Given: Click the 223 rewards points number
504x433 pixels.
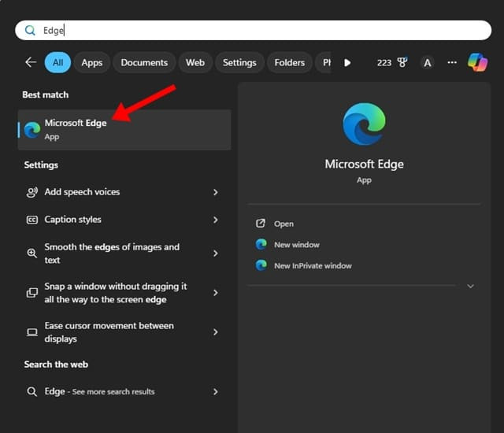Looking at the screenshot, I should (x=384, y=63).
